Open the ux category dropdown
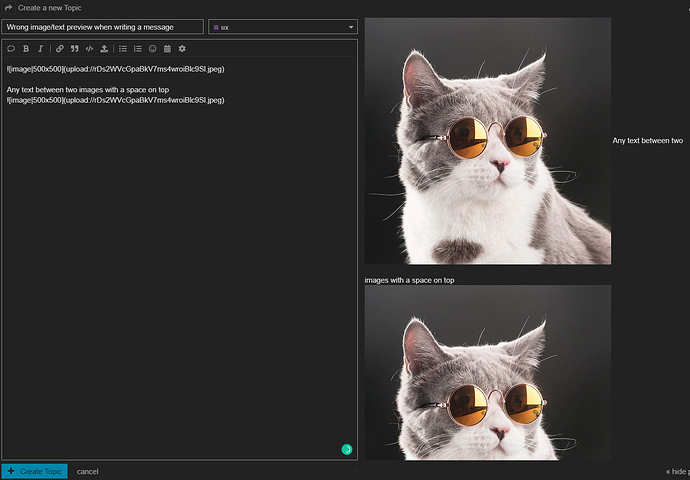The image size is (690, 480). [283, 27]
